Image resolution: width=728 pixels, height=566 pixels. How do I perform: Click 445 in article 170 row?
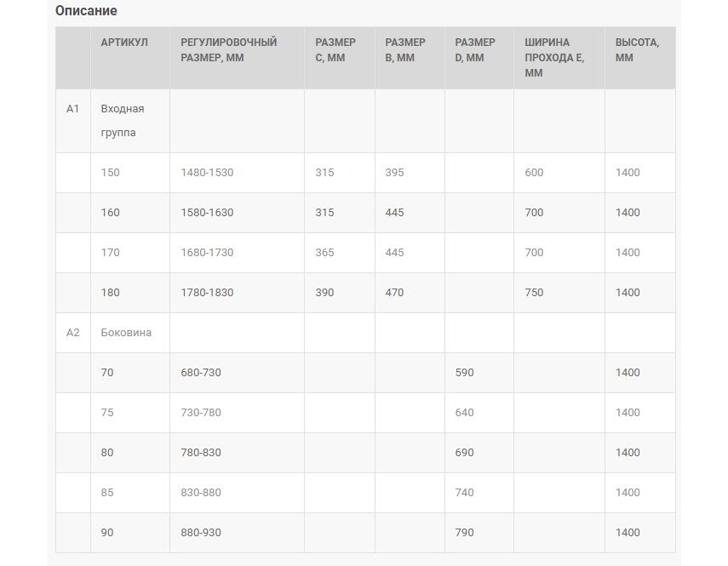tap(394, 253)
